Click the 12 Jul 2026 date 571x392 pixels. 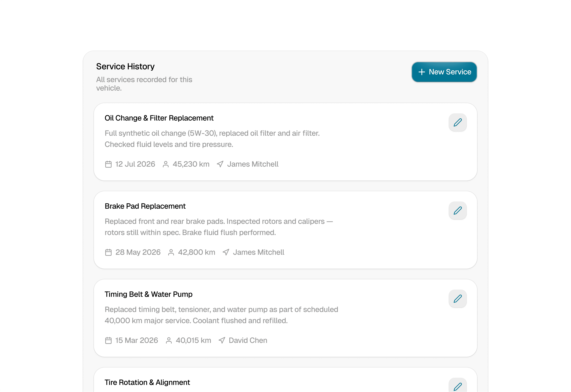coord(135,164)
